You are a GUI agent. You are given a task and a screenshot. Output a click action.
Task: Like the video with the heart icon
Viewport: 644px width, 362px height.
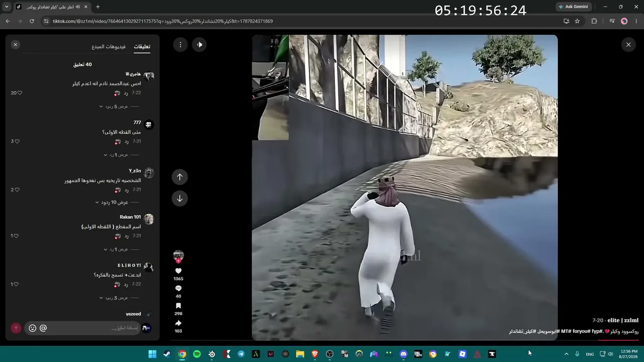(178, 271)
